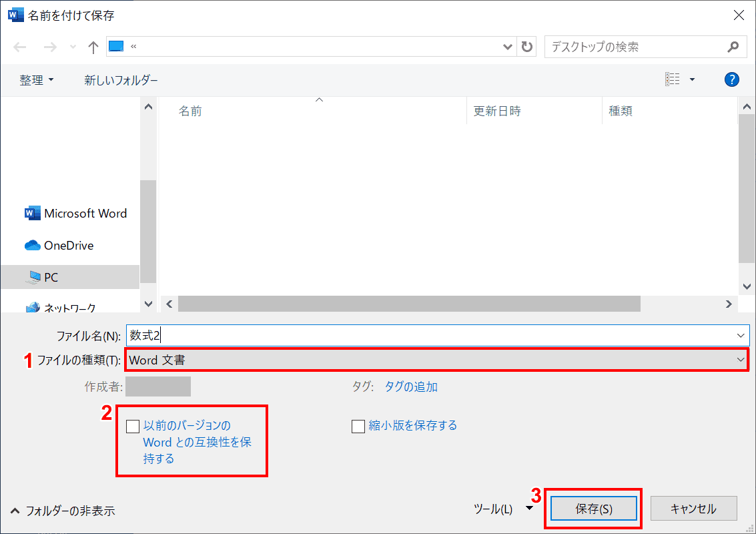Screen dimensions: 756x534
Task: Create a new folder with 新しいフォルダー
Action: click(121, 80)
